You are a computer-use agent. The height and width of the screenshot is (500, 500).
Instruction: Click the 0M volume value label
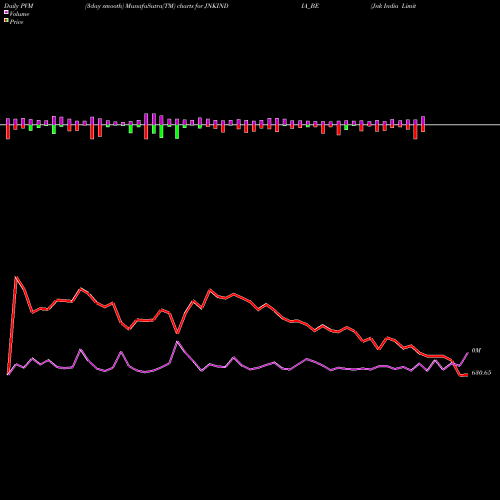(x=476, y=351)
